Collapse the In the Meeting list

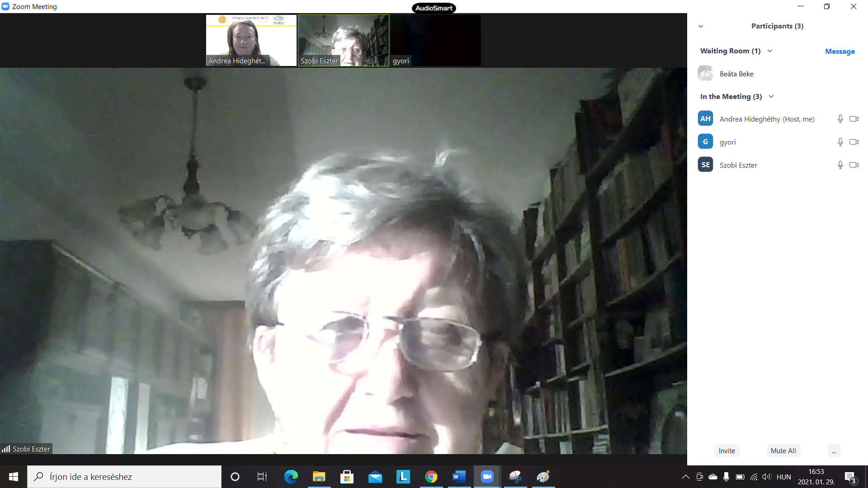(x=771, y=96)
